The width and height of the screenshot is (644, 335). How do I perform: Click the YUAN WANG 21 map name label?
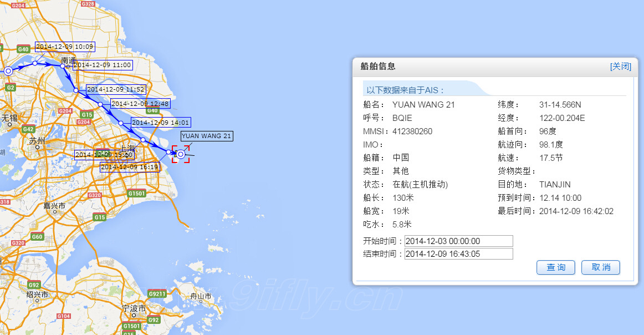point(207,136)
